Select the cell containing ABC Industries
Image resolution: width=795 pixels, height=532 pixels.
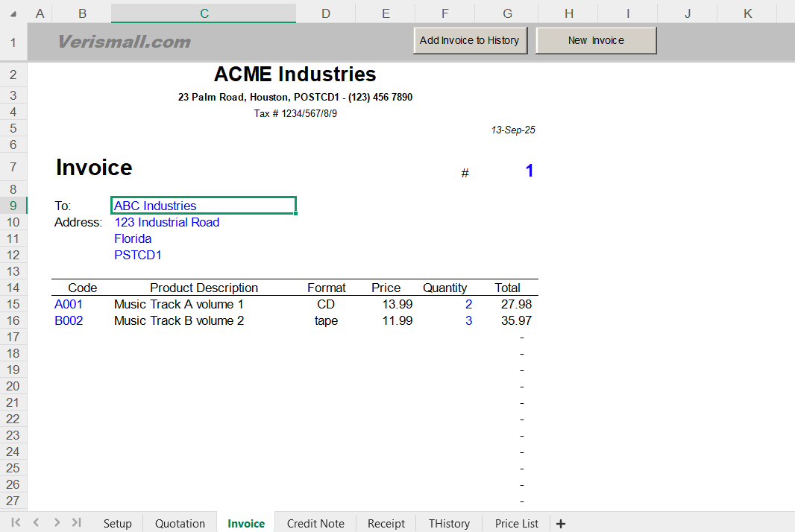click(203, 206)
